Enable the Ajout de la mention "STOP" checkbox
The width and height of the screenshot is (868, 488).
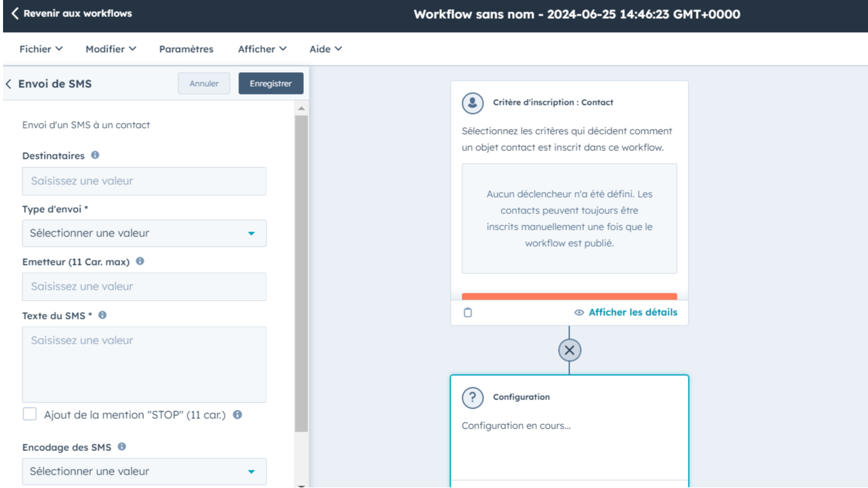click(30, 415)
